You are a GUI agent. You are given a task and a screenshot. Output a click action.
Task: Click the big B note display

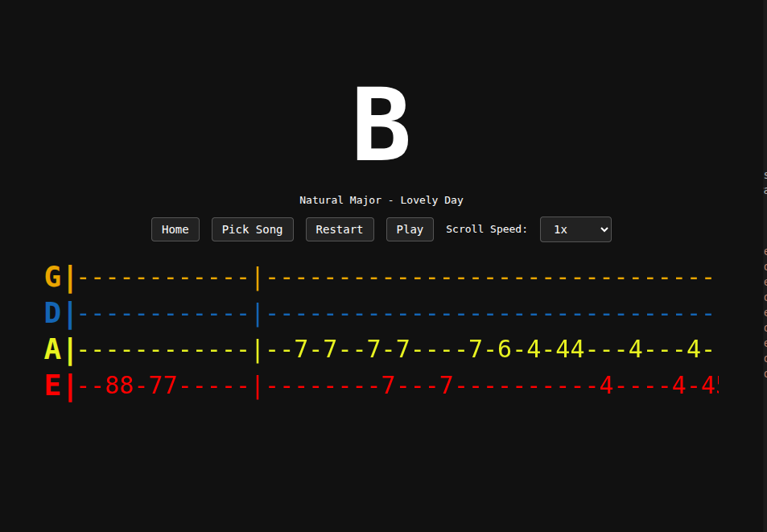tap(381, 123)
